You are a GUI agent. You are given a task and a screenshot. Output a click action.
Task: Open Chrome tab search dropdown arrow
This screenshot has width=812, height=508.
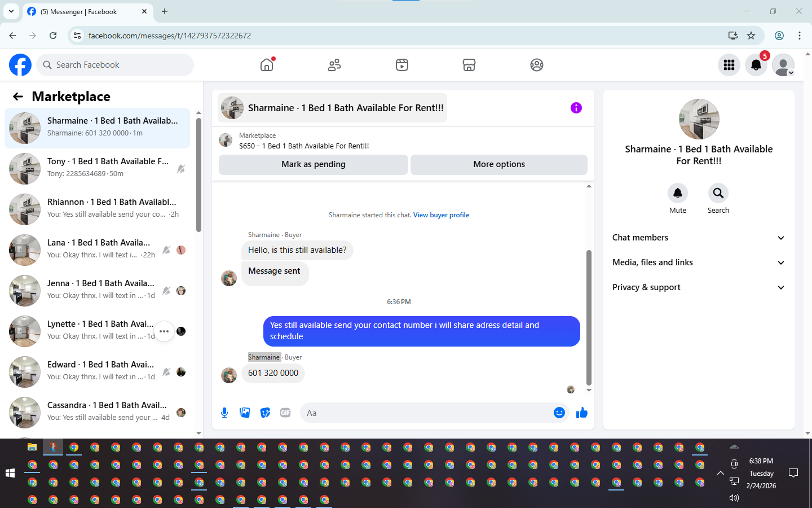11,11
